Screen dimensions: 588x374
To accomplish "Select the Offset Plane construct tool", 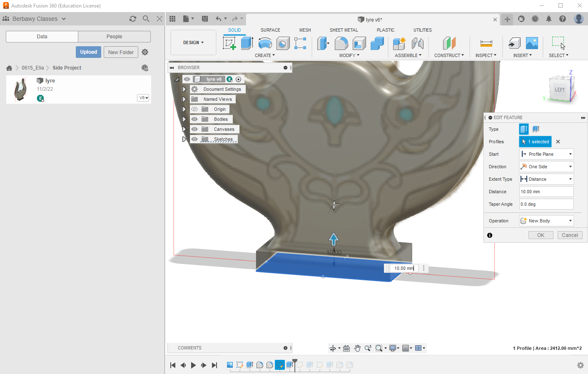I will pos(449,43).
